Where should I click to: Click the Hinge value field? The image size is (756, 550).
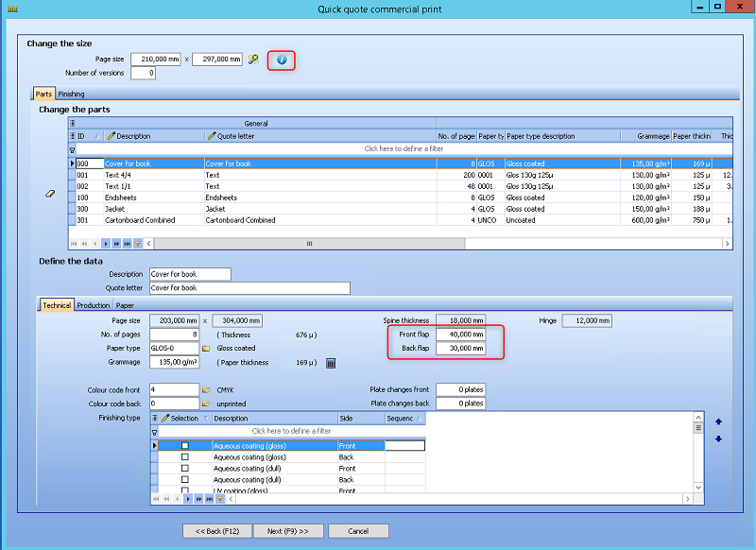tap(587, 320)
